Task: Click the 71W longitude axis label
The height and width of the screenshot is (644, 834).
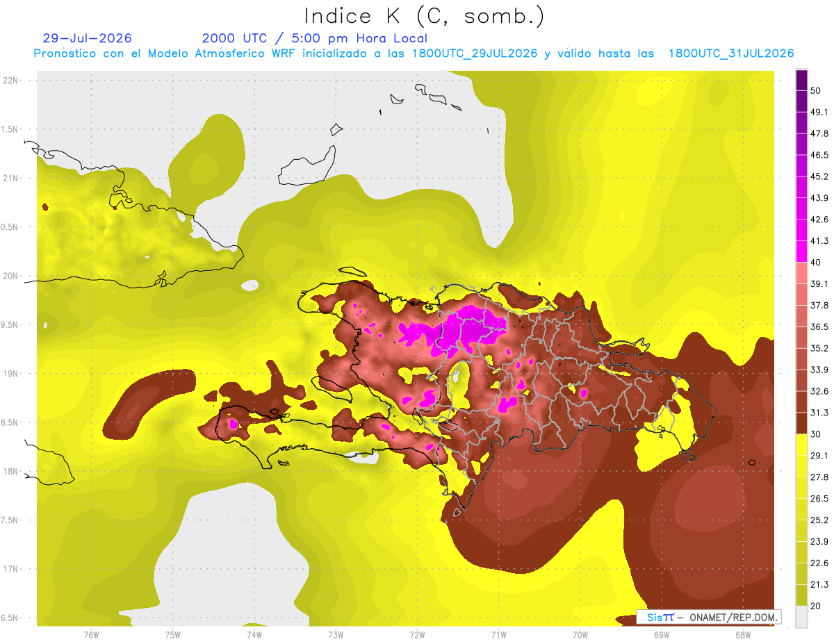Action: tap(498, 634)
